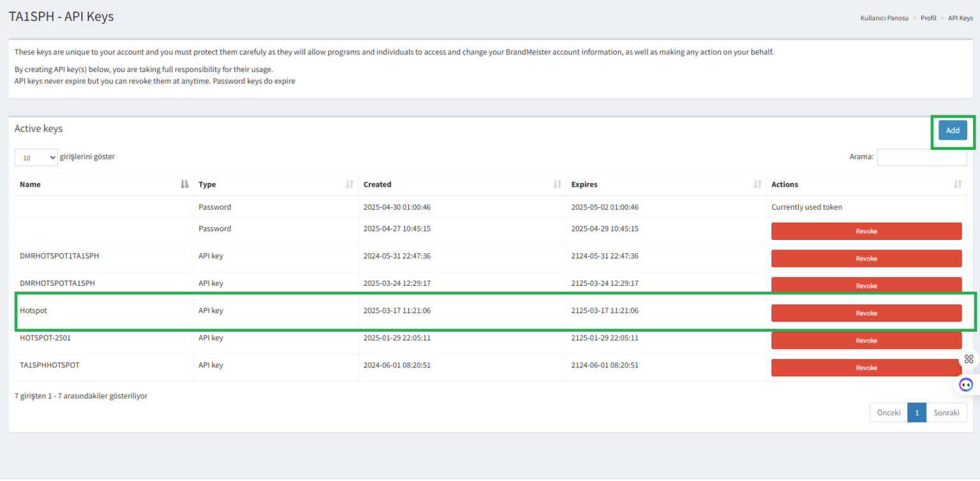Click the Actions column sort icon
Screen dimensions: 980x481
pos(958,184)
